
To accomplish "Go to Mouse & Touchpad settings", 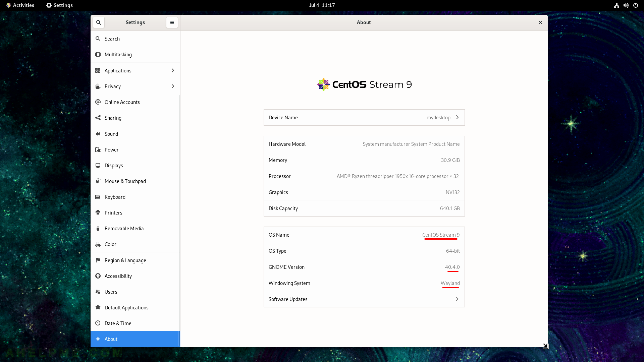I will [x=135, y=181].
